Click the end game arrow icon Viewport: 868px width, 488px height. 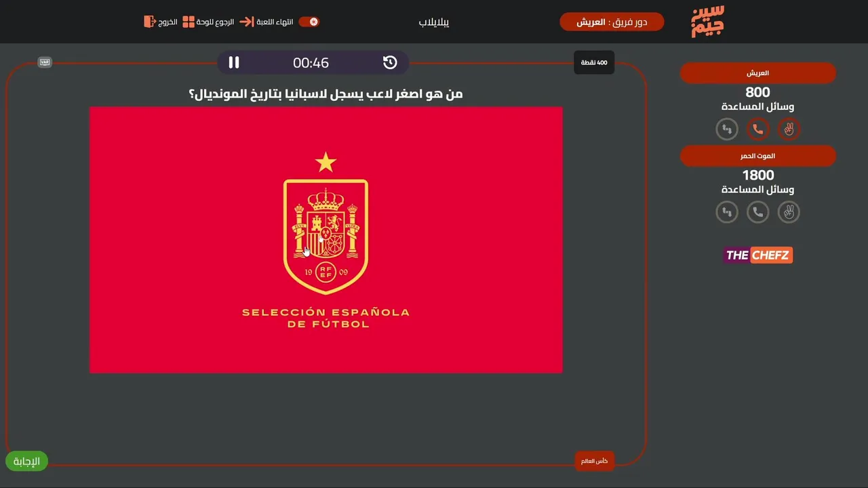(247, 22)
